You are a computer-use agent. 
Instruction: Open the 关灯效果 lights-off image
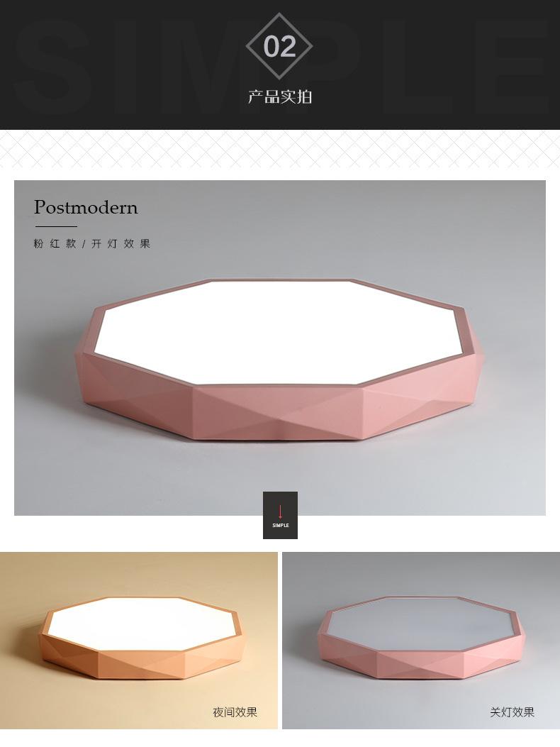click(421, 641)
